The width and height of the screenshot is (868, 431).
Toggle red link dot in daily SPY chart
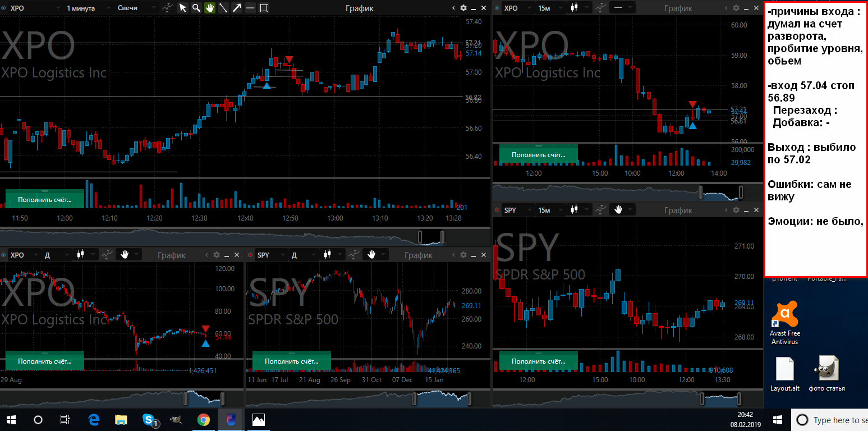click(250, 255)
